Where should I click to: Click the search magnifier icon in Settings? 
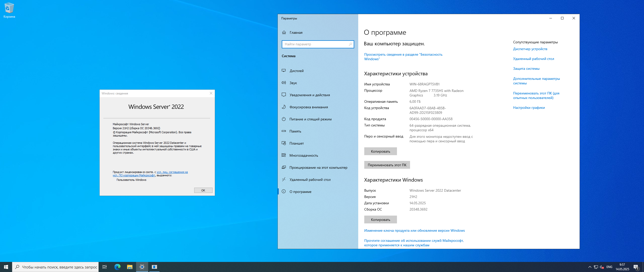pyautogui.click(x=350, y=44)
